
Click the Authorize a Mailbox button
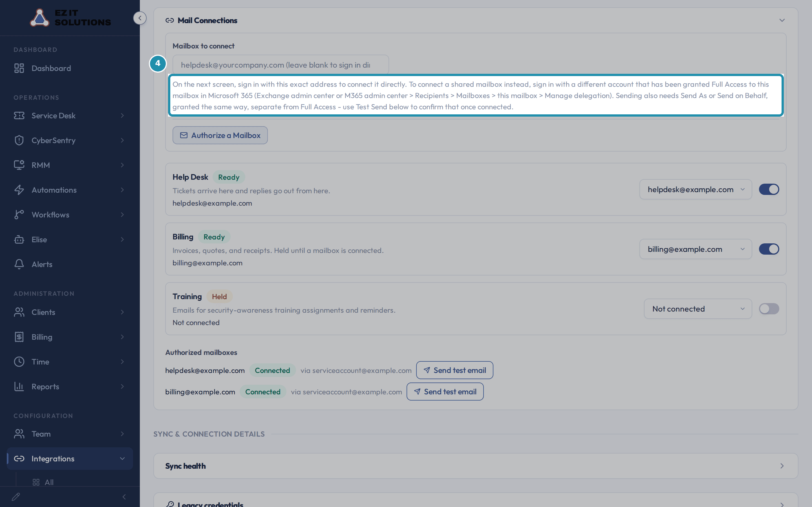(x=220, y=135)
